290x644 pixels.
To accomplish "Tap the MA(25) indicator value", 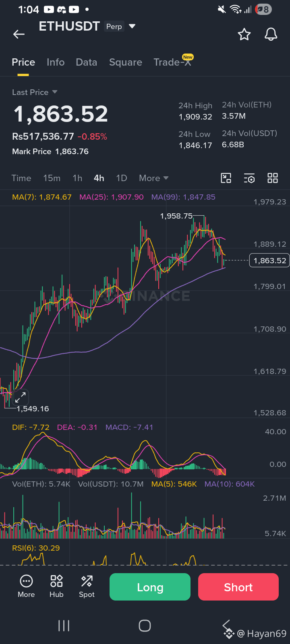I will click(112, 197).
